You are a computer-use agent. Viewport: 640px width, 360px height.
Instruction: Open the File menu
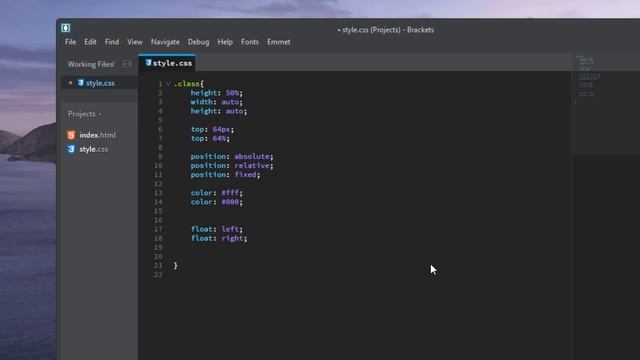[70, 42]
